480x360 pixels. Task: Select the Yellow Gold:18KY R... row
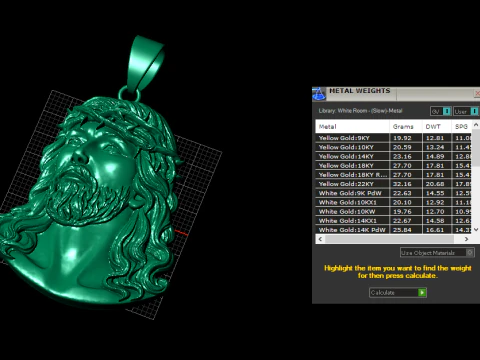(393, 175)
